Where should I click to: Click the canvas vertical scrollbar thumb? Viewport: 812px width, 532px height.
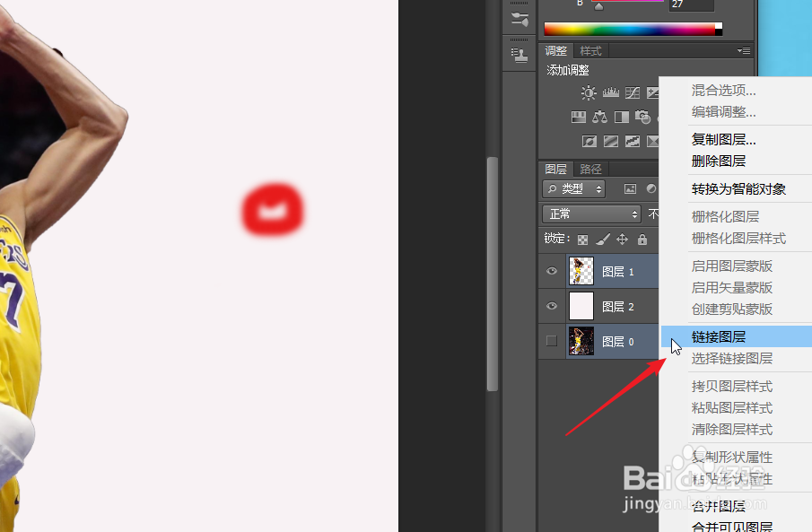point(493,274)
